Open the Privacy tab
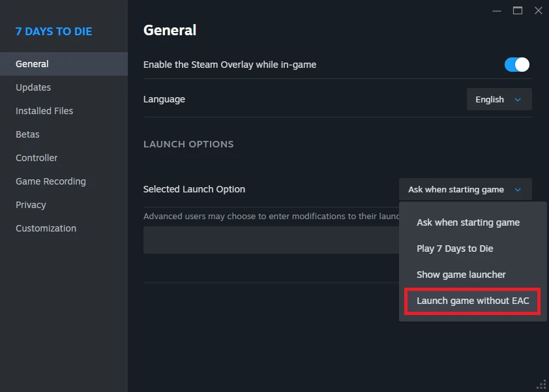The height and width of the screenshot is (392, 549). [x=64, y=205]
